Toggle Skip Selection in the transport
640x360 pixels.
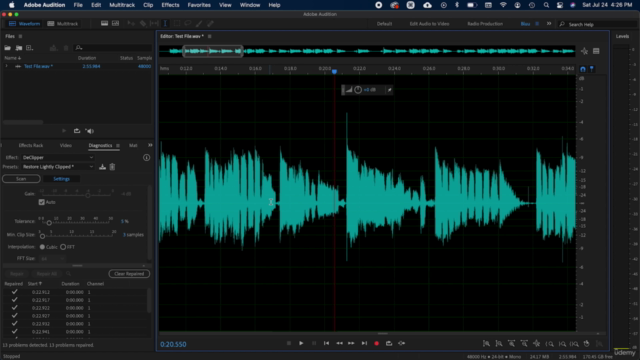pyautogui.click(x=402, y=343)
